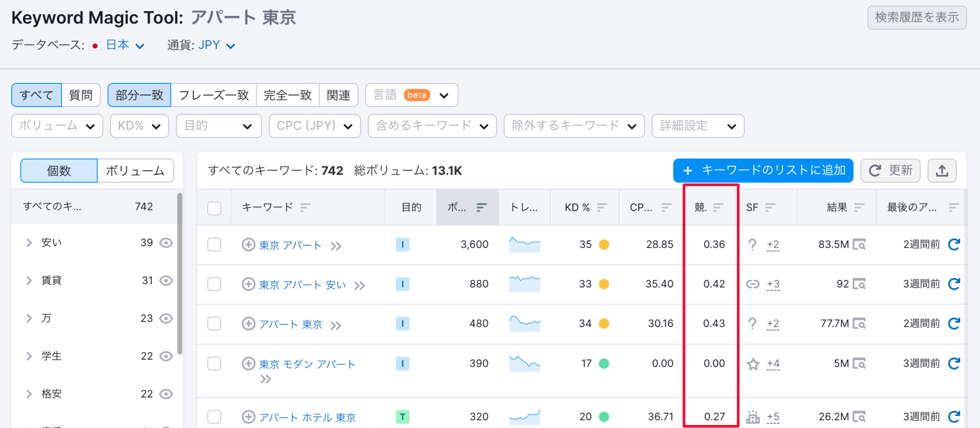Check the 東京 アパート 安い row checkbox
Screen dimensions: 980x428
point(214,284)
